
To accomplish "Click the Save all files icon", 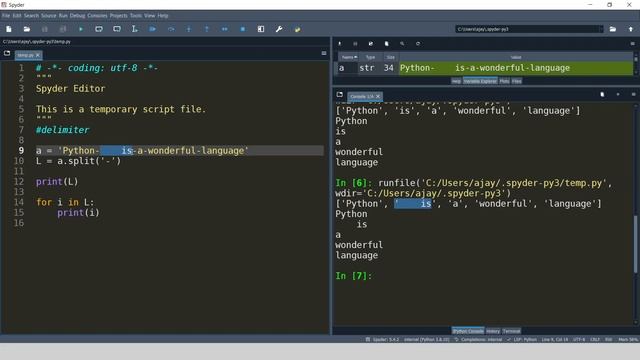I will (62, 29).
